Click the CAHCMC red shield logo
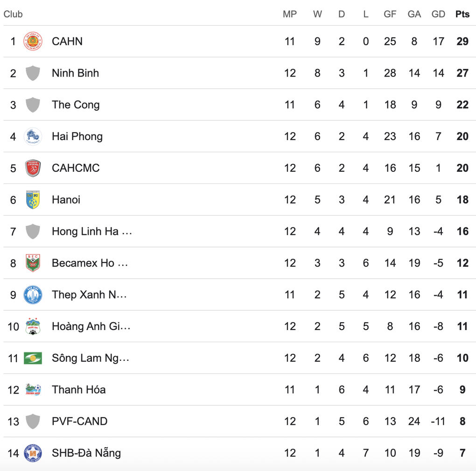 click(33, 168)
